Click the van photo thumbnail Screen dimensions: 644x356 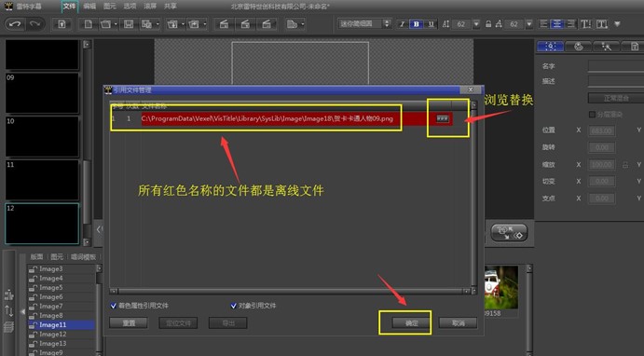click(501, 287)
